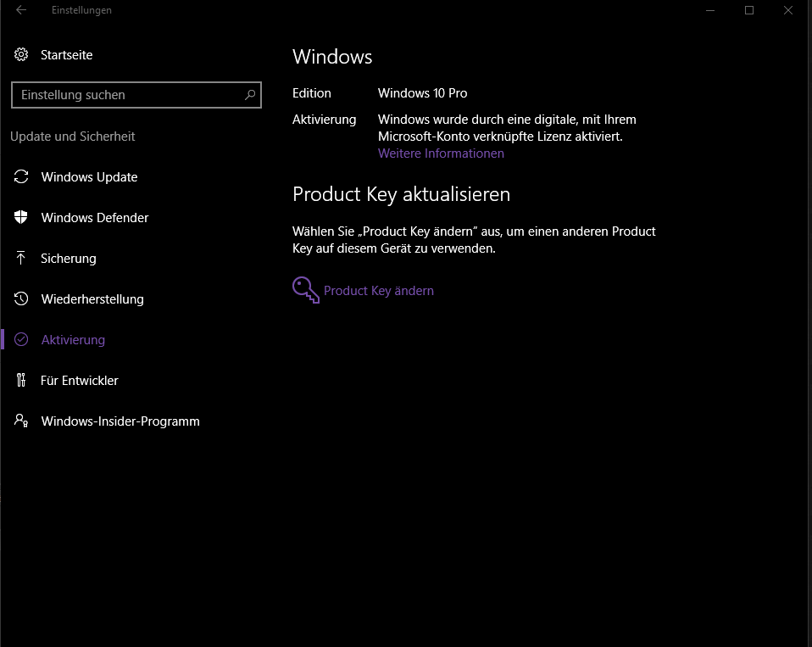Open the Startseite home page
The image size is (812, 647).
coord(67,55)
